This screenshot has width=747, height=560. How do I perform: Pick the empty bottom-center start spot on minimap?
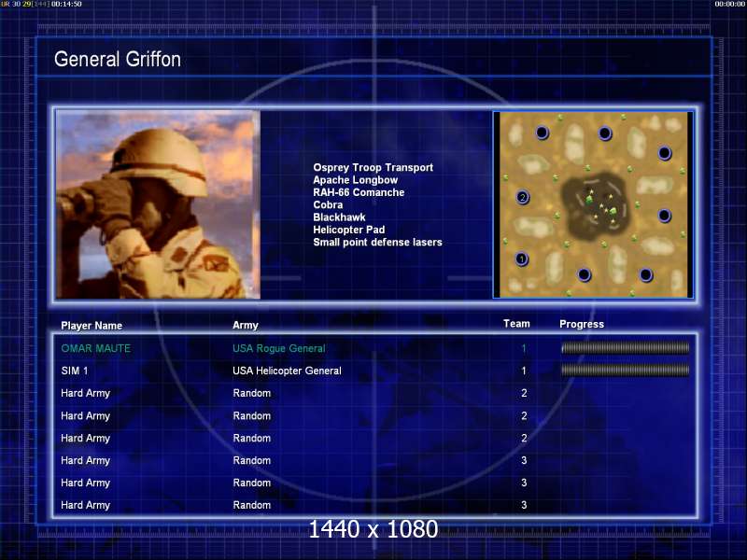(x=585, y=274)
